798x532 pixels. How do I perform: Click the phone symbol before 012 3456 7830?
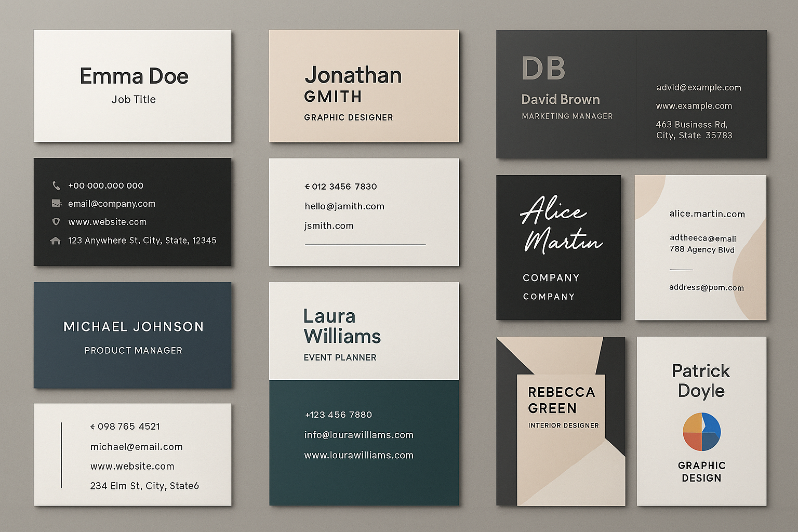coord(307,187)
